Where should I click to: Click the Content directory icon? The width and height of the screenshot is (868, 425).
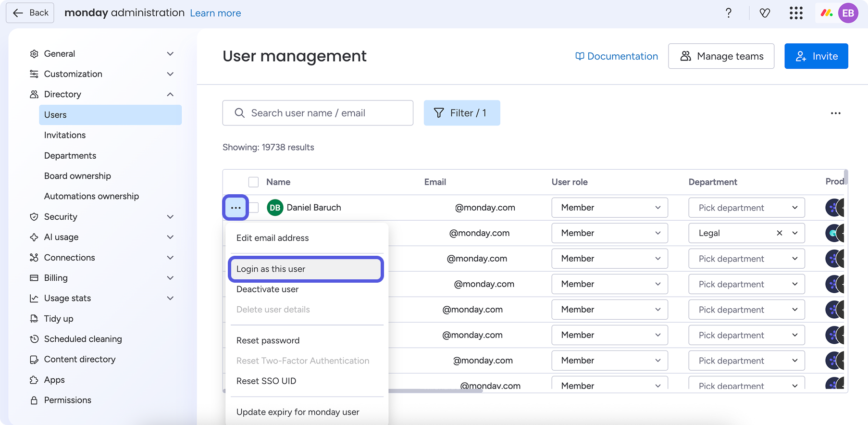coord(34,360)
